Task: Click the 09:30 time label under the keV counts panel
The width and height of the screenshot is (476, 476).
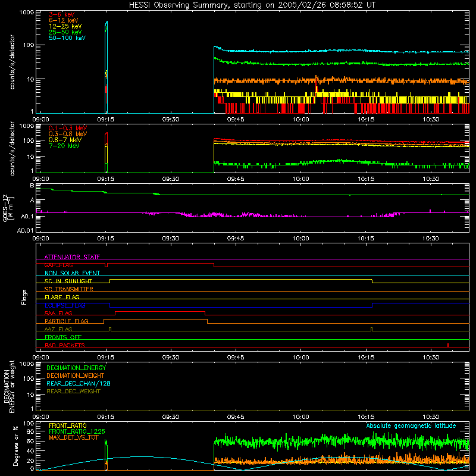Action: (171, 119)
